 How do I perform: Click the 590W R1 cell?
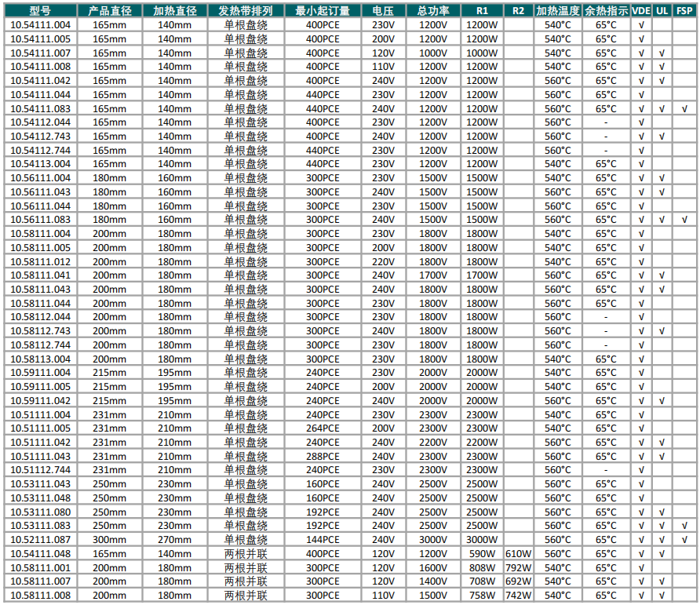point(482,553)
